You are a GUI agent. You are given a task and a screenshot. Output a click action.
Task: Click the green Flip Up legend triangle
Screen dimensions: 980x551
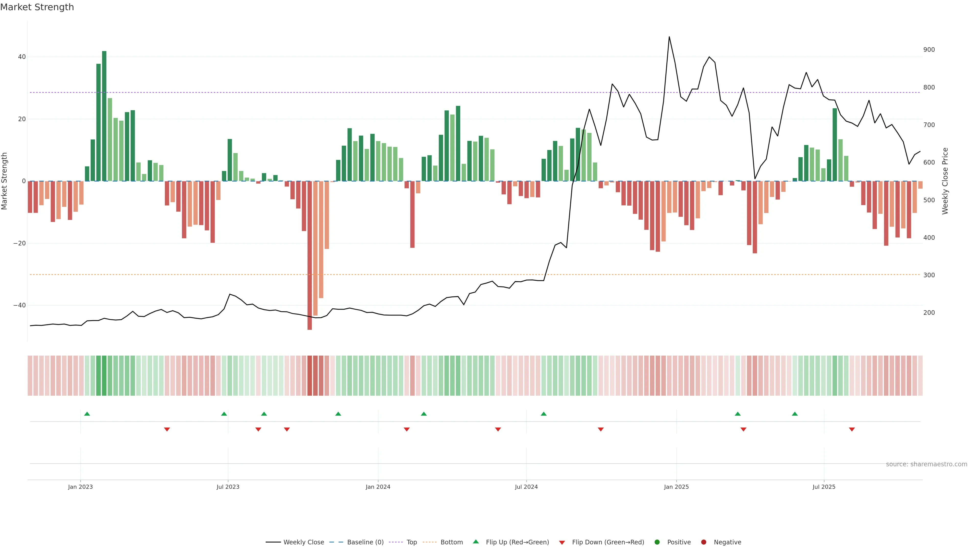475,542
